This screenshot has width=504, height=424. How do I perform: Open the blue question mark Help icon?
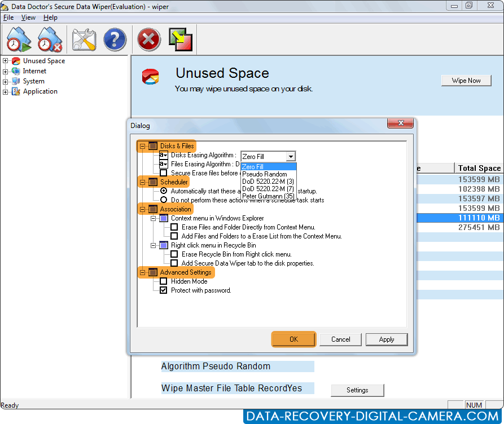[x=115, y=40]
